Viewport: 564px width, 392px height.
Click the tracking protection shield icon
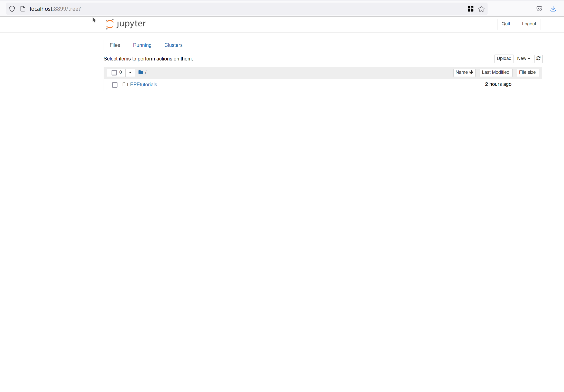[x=12, y=9]
